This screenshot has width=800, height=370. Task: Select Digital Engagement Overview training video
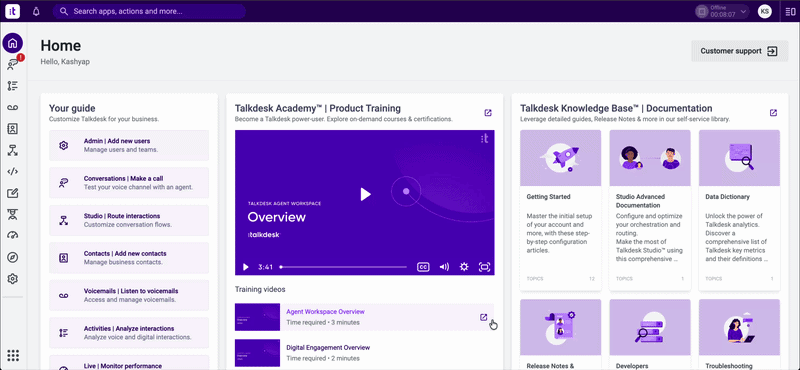[364, 353]
